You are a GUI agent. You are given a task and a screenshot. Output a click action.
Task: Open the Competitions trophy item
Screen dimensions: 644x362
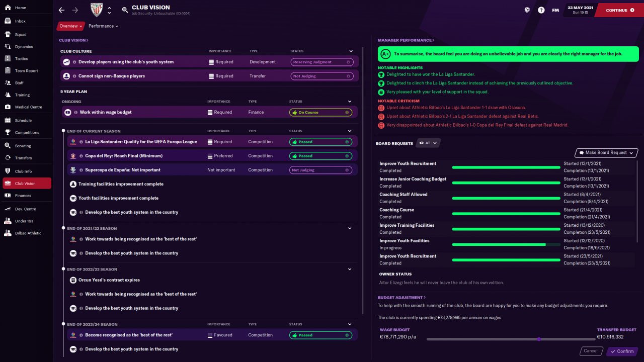point(27,133)
